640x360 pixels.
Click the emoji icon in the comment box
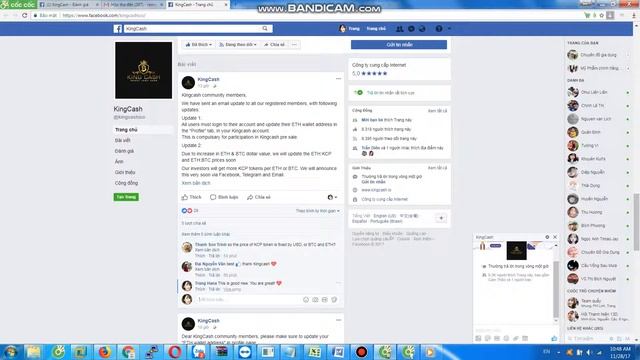306,300
